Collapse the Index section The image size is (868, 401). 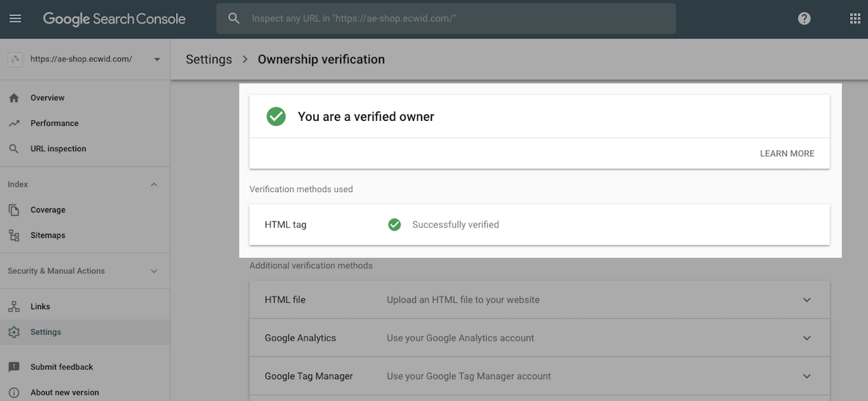pos(154,184)
